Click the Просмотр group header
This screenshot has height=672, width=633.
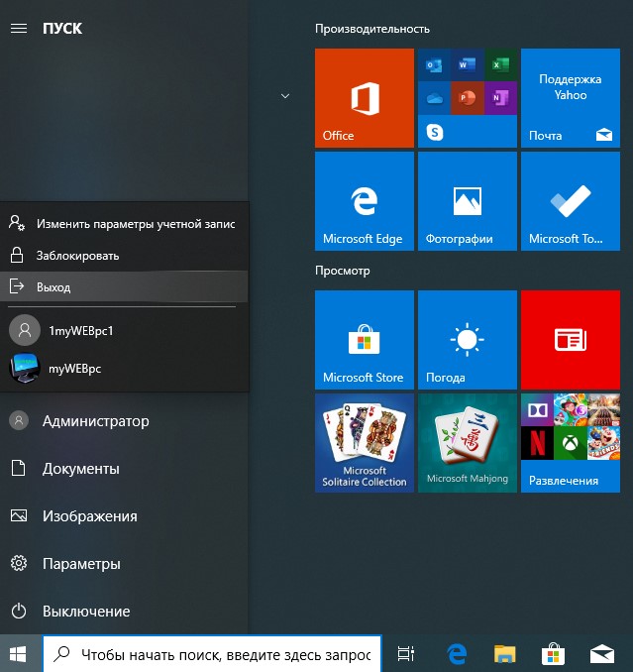coord(342,271)
